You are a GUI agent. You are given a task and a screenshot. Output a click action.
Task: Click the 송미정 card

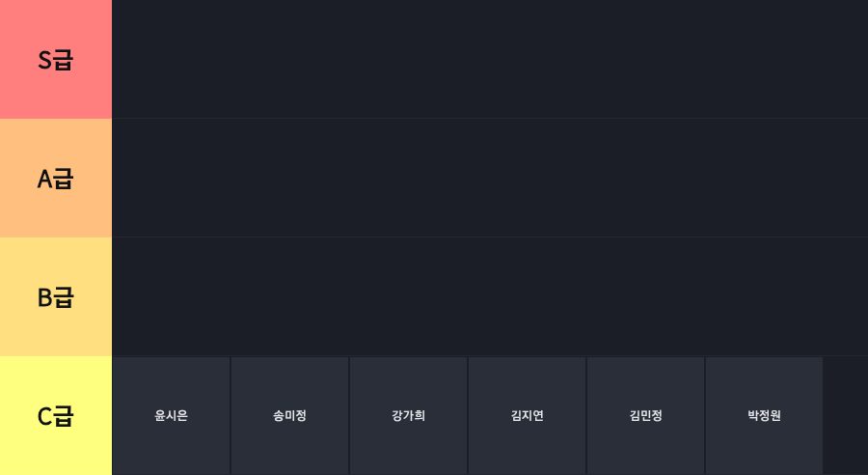point(289,416)
